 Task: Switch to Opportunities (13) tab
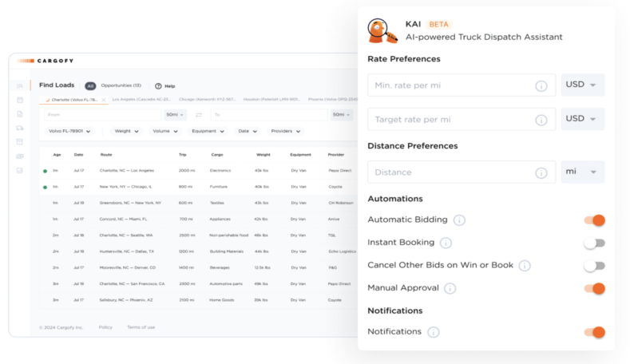[121, 85]
